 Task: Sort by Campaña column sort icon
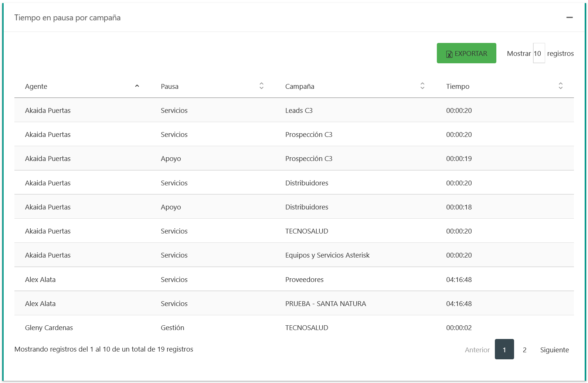tap(422, 86)
